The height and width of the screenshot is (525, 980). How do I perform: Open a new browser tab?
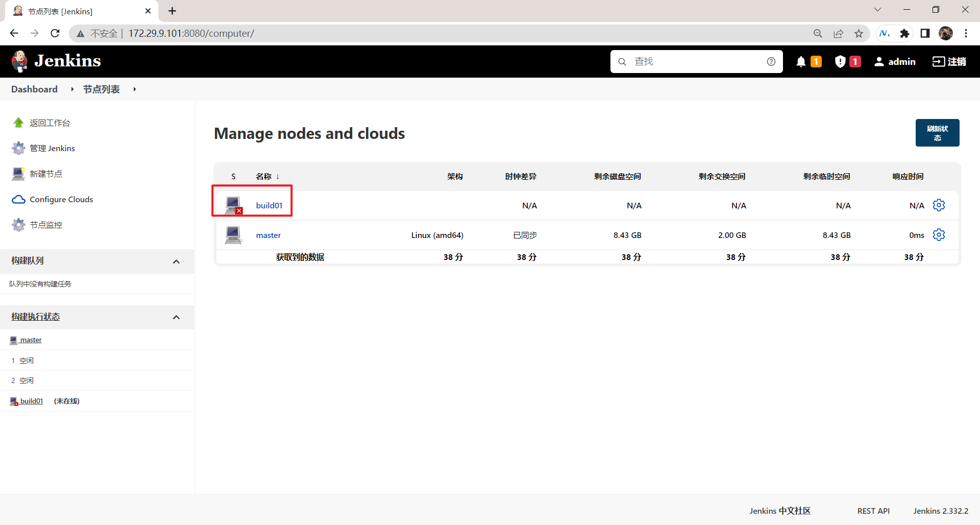[x=173, y=11]
